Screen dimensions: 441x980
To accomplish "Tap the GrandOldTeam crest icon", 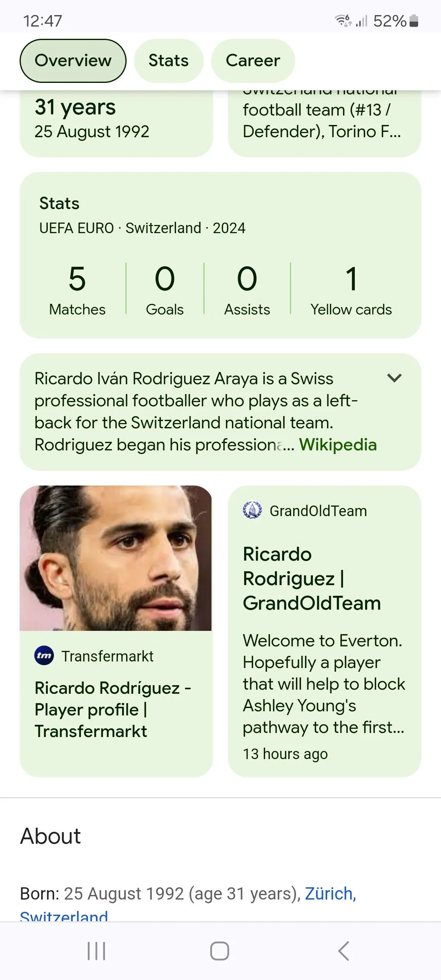I will point(252,510).
